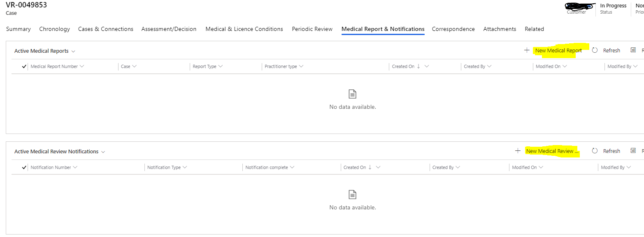Open the Medical & Licence Conditions tab
Image resolution: width=644 pixels, height=237 pixels.
[x=244, y=29]
